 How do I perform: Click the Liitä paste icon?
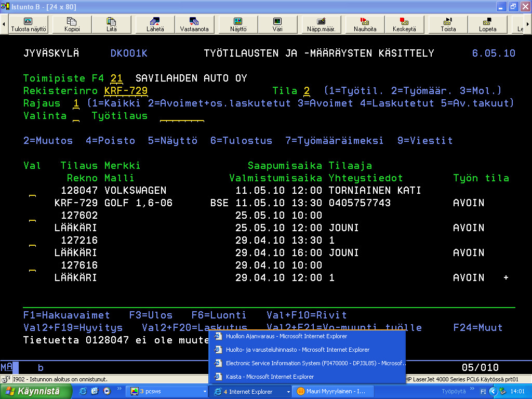pyautogui.click(x=111, y=24)
